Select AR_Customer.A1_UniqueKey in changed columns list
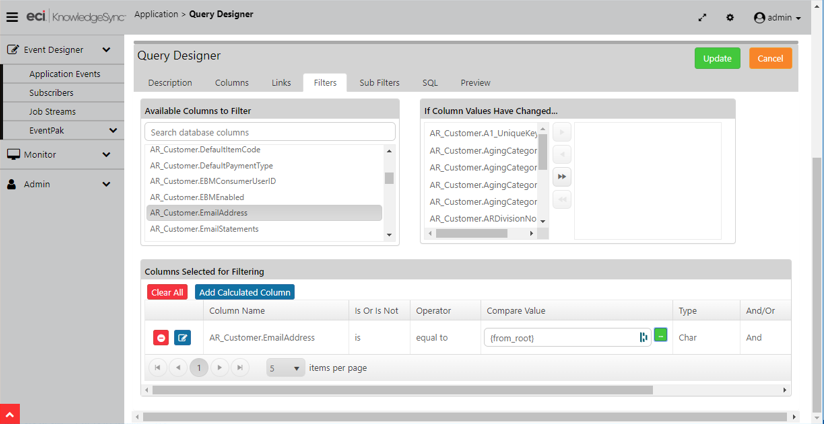The width and height of the screenshot is (824, 424). [x=482, y=133]
